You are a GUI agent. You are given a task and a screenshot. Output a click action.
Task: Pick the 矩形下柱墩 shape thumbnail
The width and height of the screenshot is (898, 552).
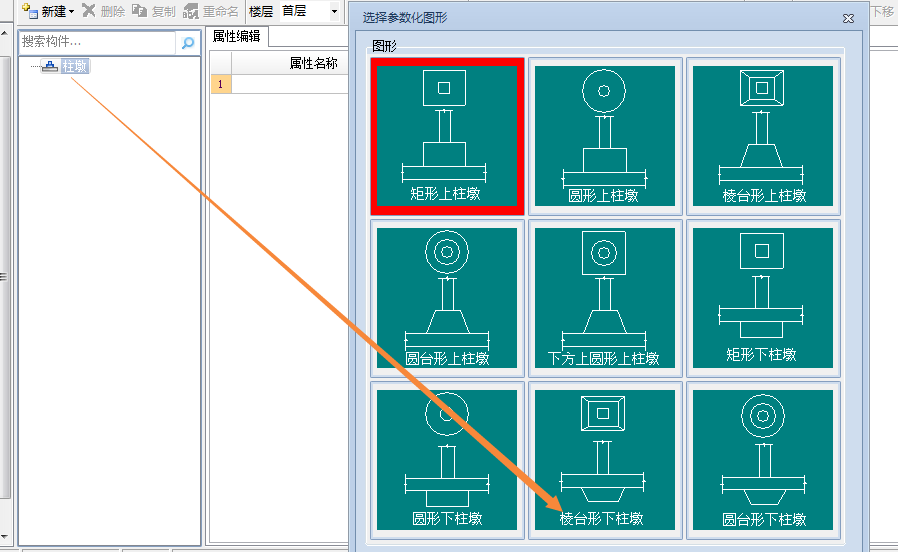[x=763, y=298]
